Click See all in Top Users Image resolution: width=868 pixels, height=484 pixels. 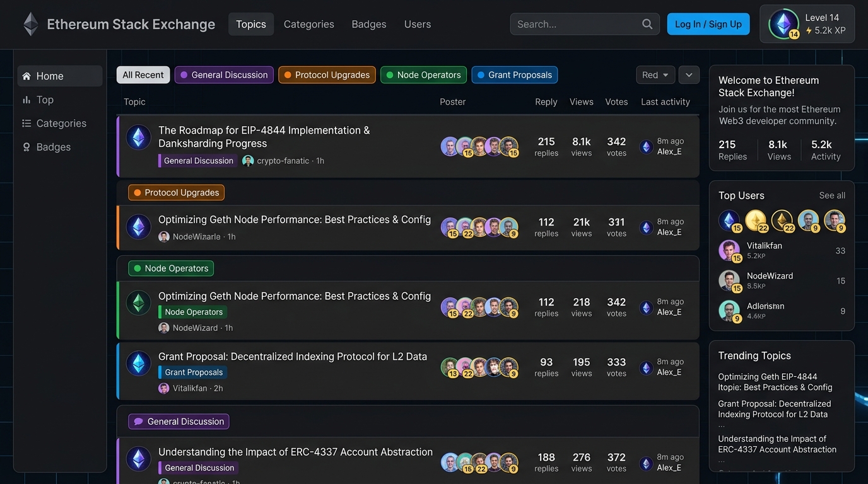(x=832, y=195)
